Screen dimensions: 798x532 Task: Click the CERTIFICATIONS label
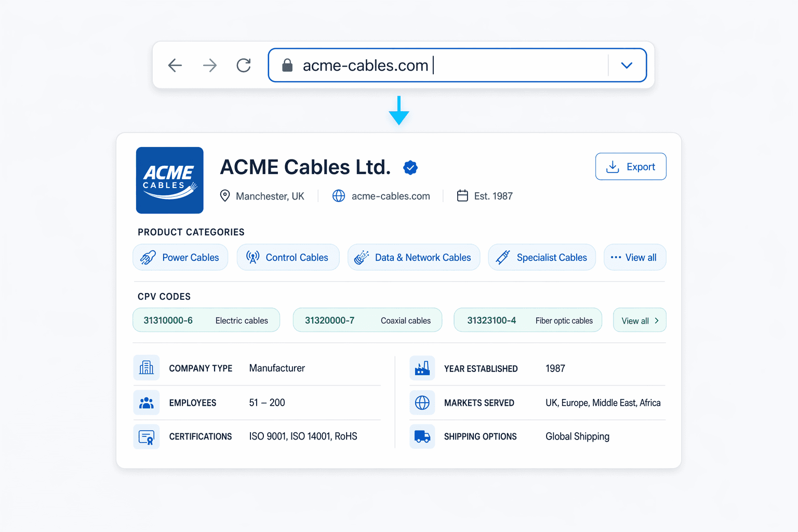pos(201,437)
